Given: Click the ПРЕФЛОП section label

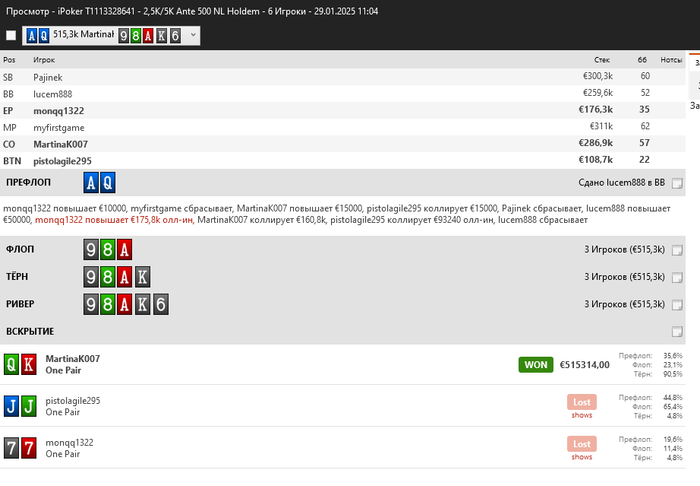Looking at the screenshot, I should (x=28, y=183).
